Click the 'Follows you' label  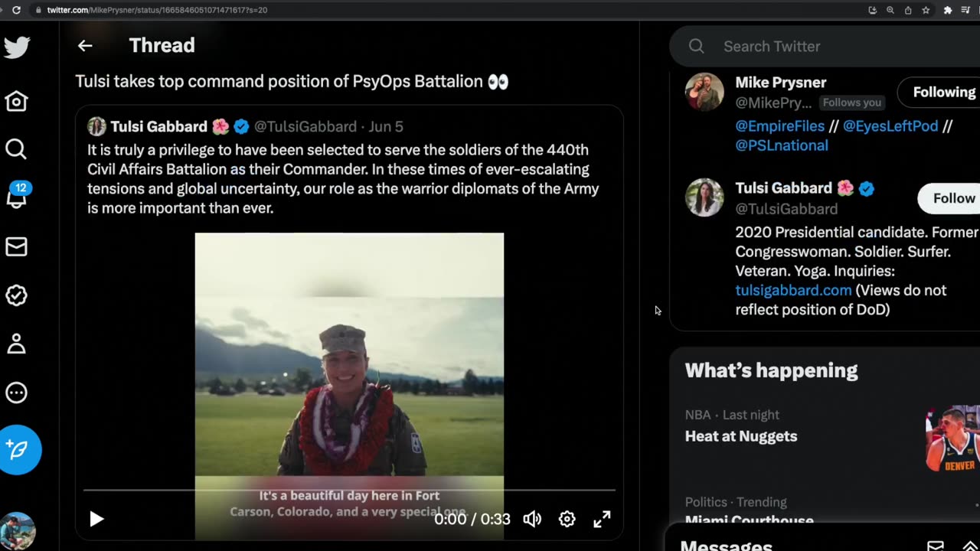851,103
